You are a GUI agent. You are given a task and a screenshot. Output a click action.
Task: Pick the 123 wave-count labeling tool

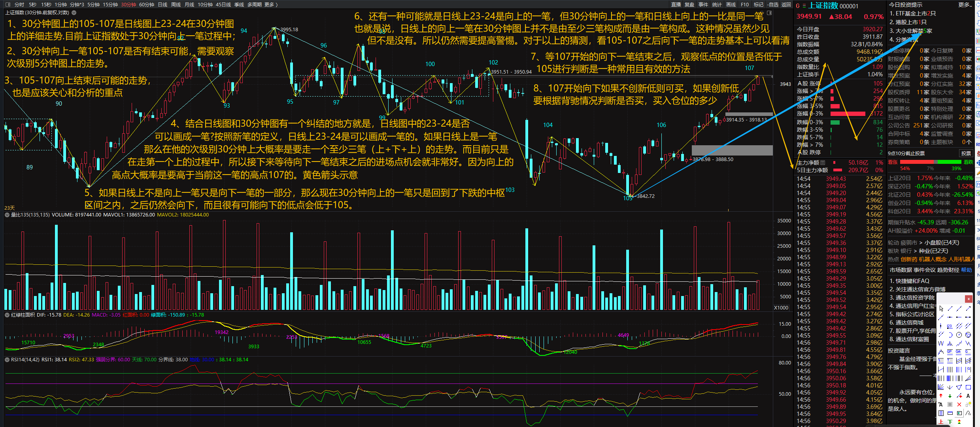pyautogui.click(x=950, y=326)
